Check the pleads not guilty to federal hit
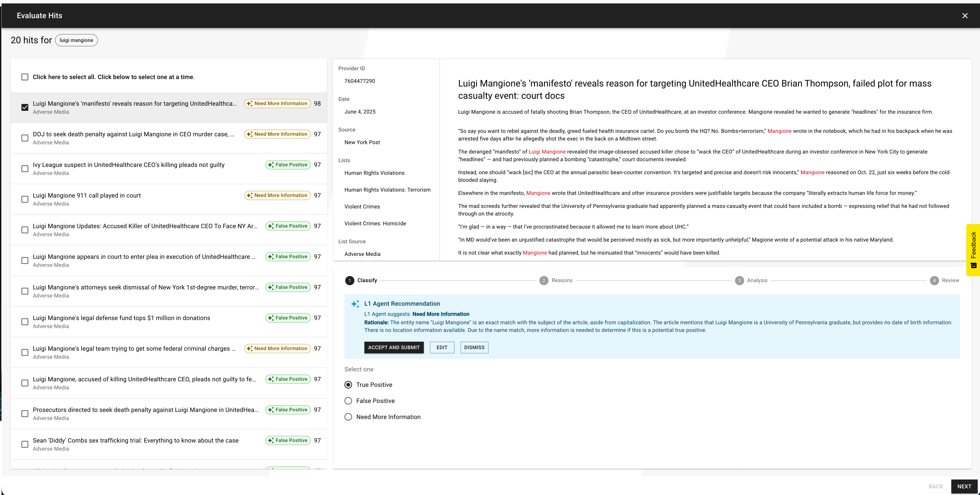 coord(25,383)
